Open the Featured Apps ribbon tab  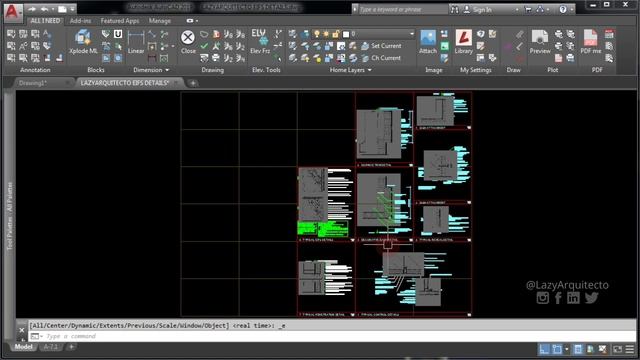pos(120,21)
